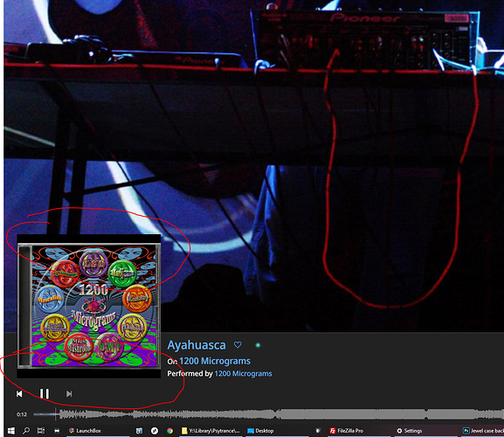Skip to the previous track
Image resolution: width=504 pixels, height=437 pixels.
19,393
